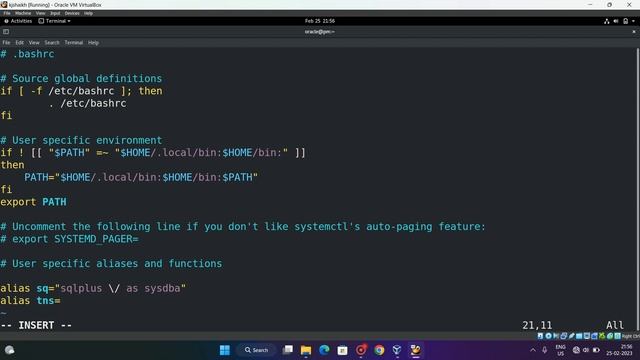Click the GNOME volume icon
The image size is (640, 360).
pos(616,21)
